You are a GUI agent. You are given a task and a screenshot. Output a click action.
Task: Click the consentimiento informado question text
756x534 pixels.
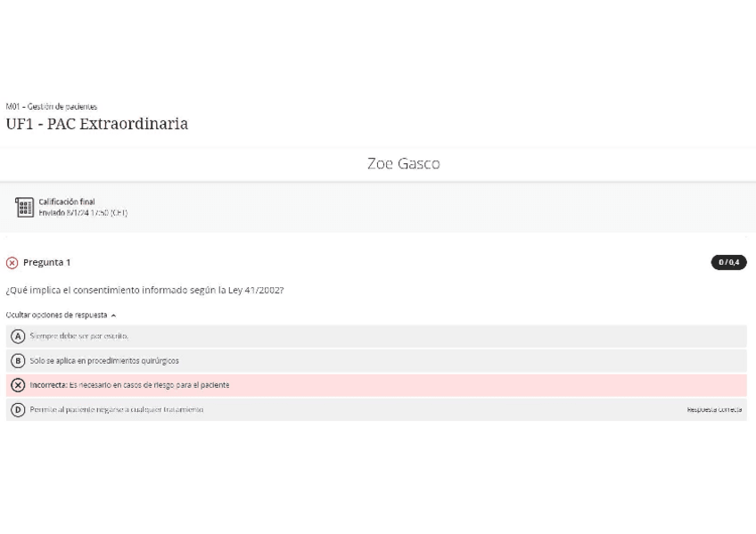(x=144, y=291)
